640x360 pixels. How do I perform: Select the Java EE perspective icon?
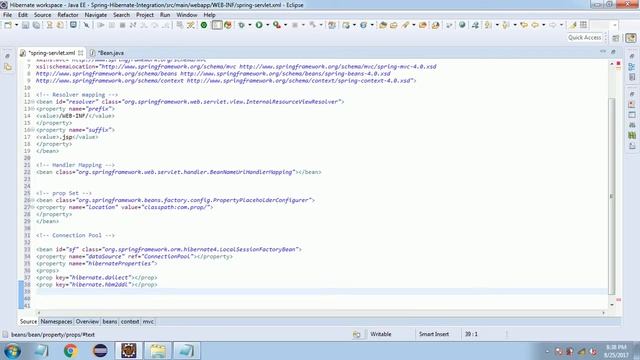click(x=631, y=38)
